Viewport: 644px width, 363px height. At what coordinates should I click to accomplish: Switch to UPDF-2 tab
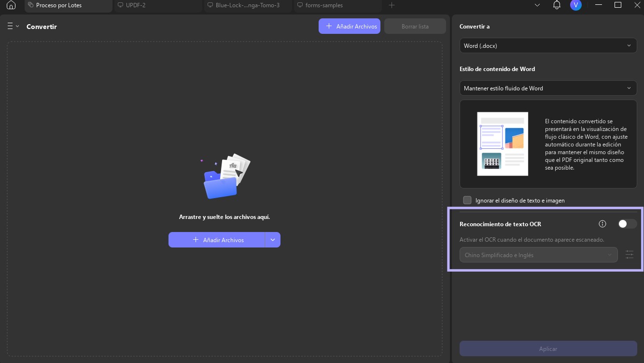point(157,5)
